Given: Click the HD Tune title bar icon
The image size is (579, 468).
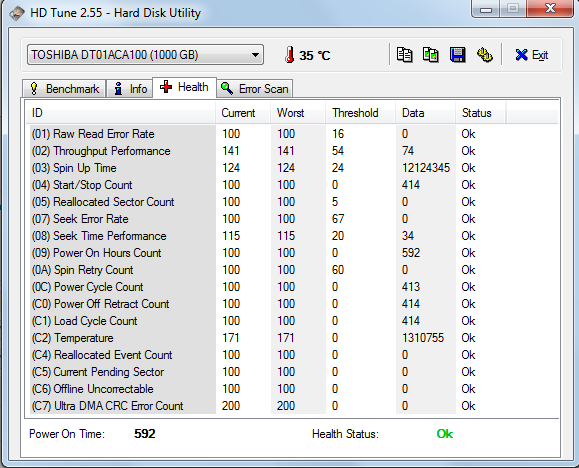Looking at the screenshot, I should tap(17, 14).
